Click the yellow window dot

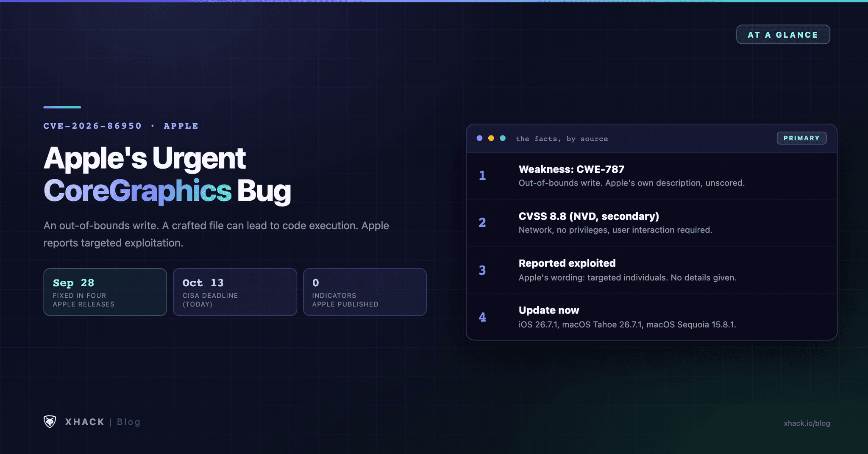coord(491,138)
